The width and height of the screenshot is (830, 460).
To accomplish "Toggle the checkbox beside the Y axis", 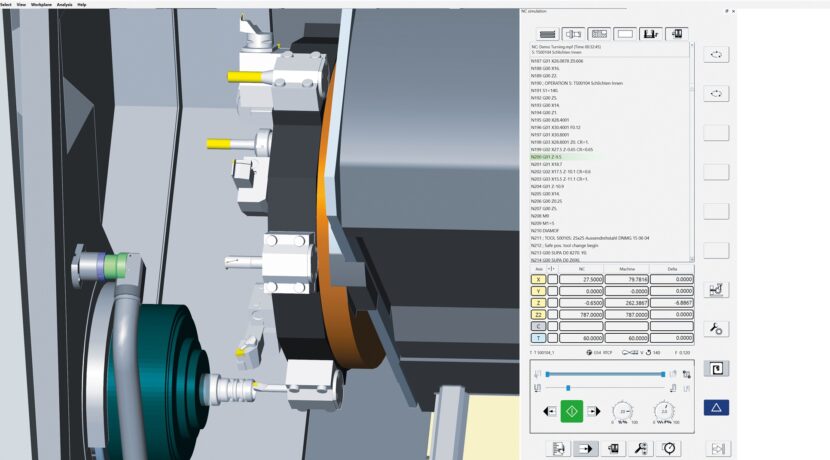I will click(x=553, y=291).
